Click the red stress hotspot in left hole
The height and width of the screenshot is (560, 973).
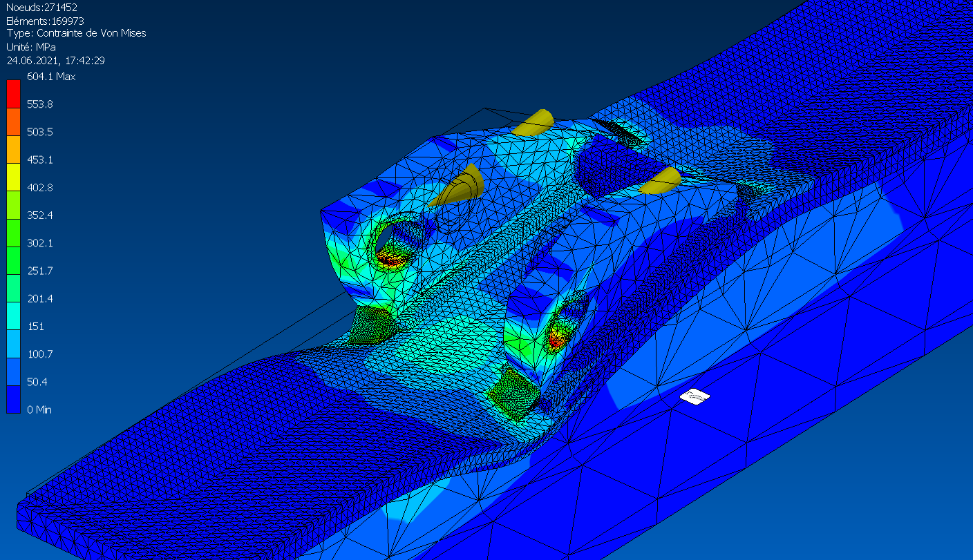click(390, 260)
